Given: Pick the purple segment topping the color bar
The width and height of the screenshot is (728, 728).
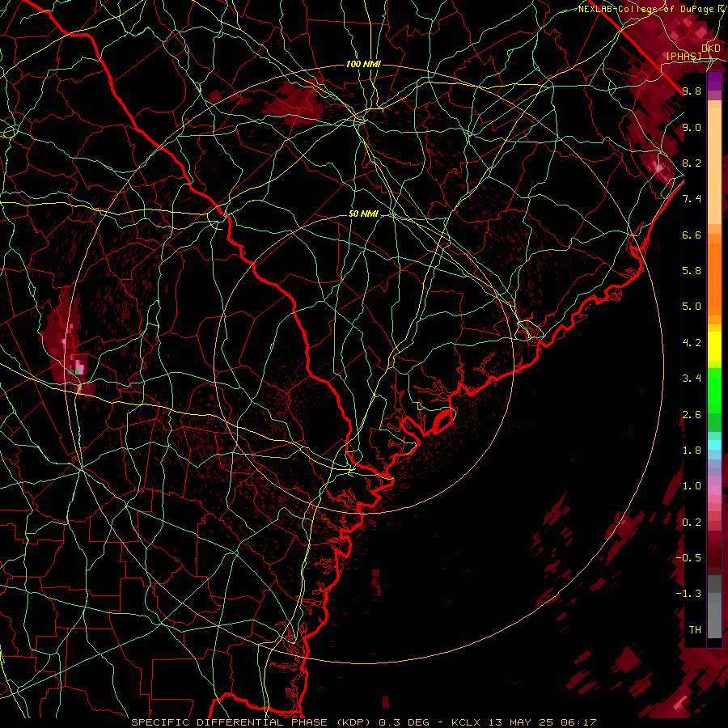Looking at the screenshot, I should pyautogui.click(x=714, y=82).
